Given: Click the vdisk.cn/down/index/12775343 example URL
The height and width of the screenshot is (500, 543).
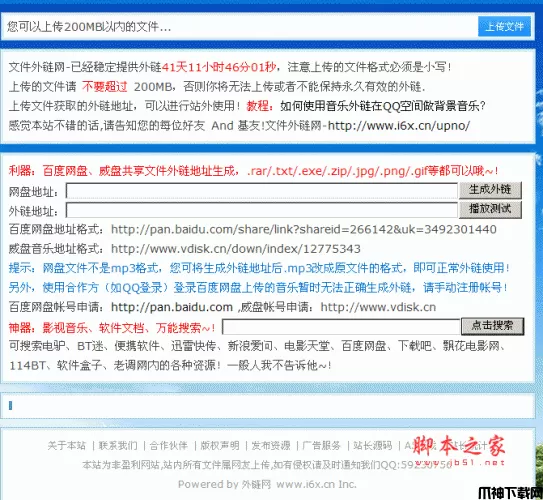Looking at the screenshot, I should (236, 249).
